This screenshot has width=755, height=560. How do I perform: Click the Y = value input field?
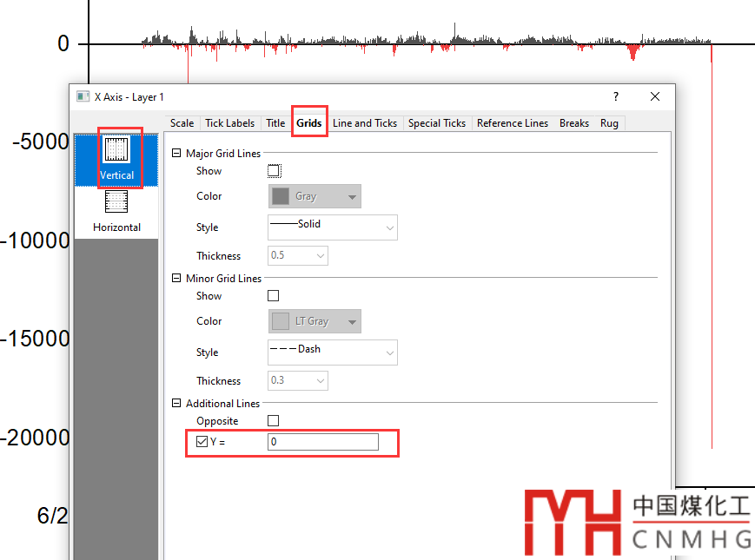click(323, 442)
